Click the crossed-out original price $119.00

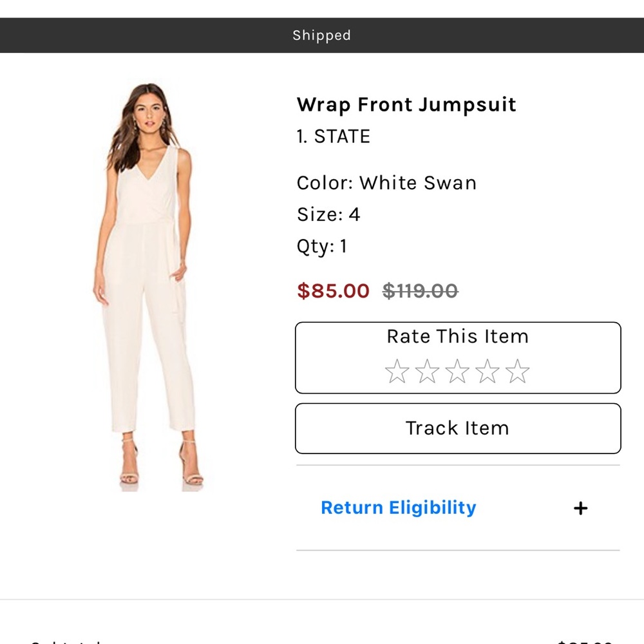420,291
